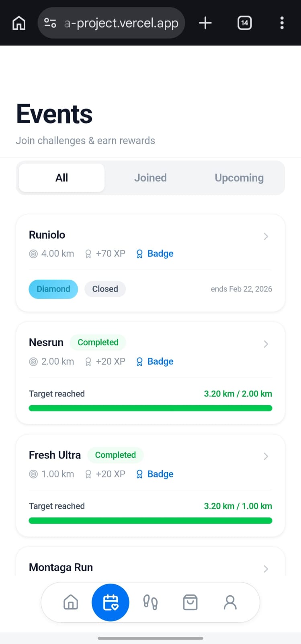Click the Nesrun progress bar

pos(150,408)
